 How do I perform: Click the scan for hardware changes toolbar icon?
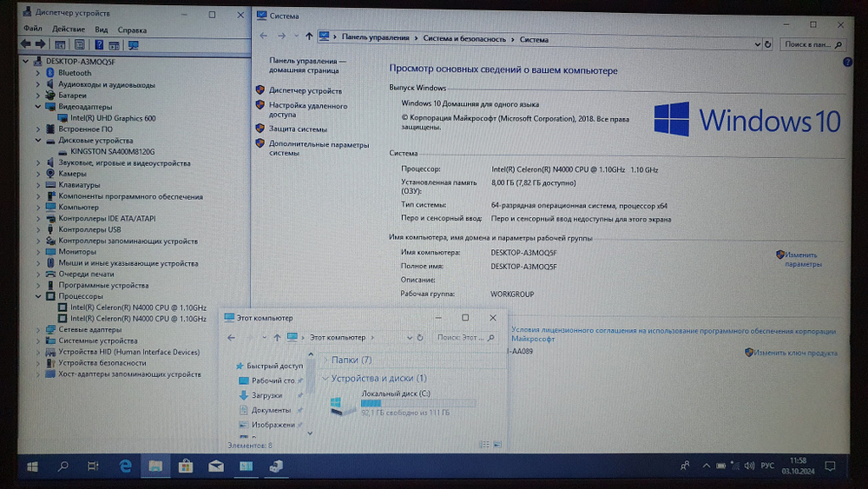click(133, 44)
